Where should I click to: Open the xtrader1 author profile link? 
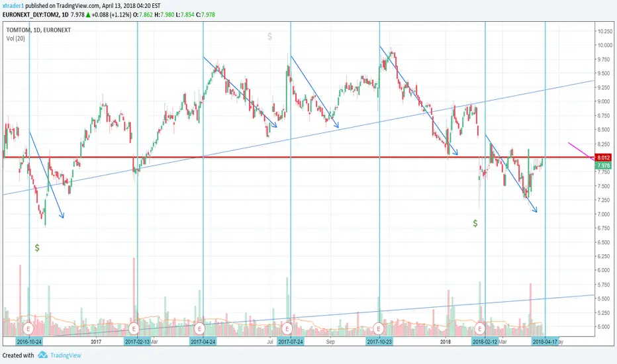point(13,6)
